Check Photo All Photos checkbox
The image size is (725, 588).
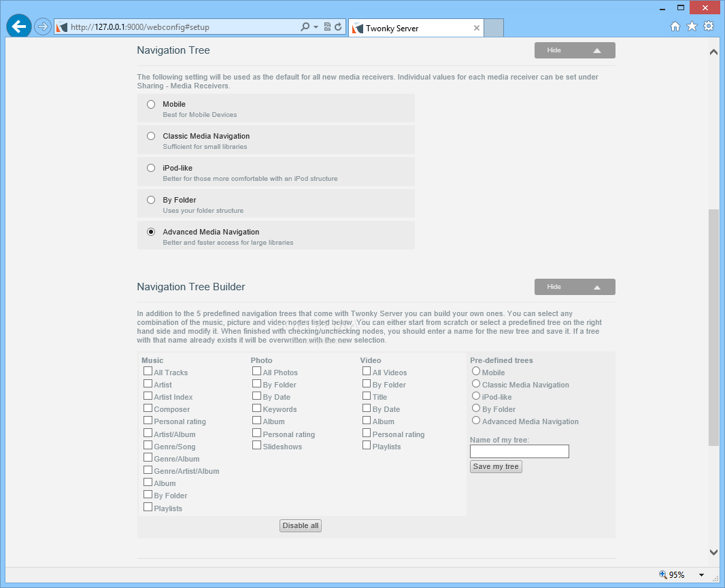tap(256, 371)
